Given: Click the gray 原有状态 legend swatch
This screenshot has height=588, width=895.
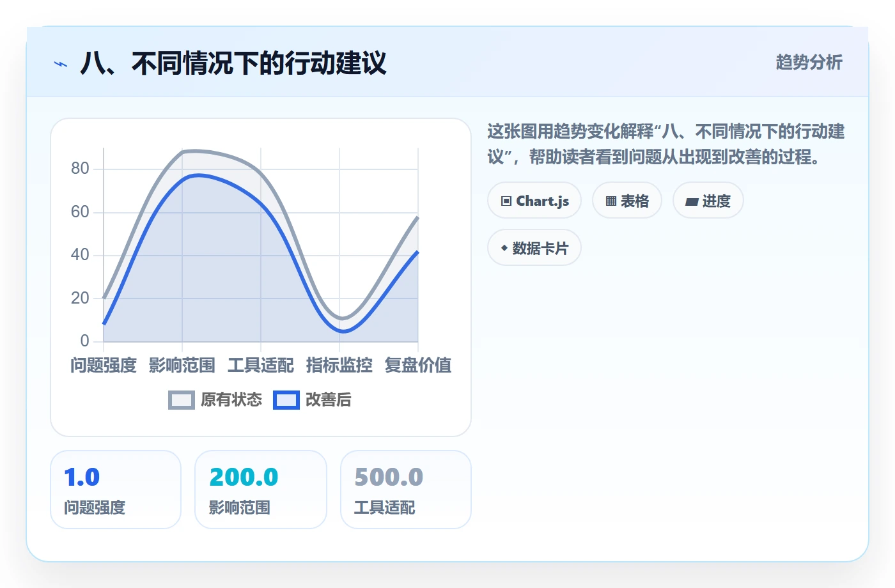Looking at the screenshot, I should [182, 400].
